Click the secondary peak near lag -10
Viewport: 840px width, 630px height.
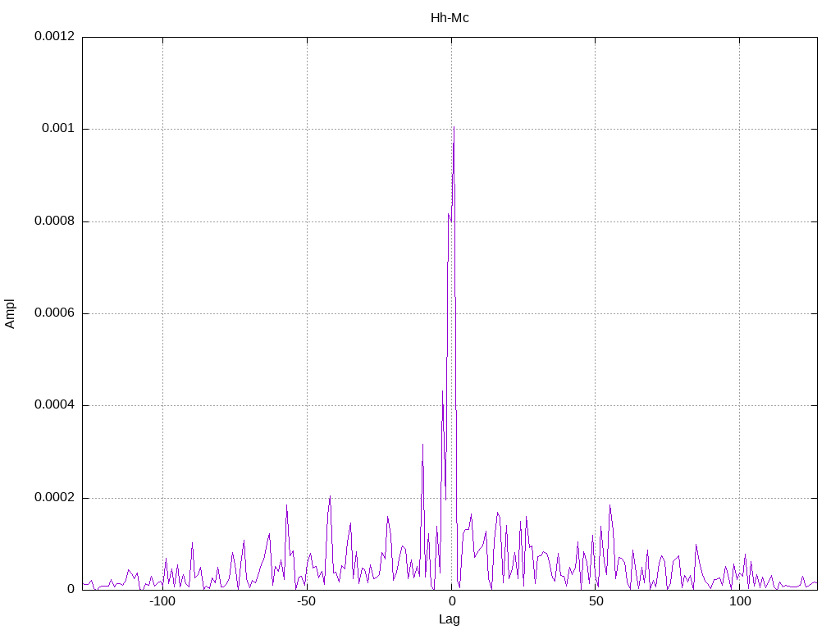coord(422,445)
